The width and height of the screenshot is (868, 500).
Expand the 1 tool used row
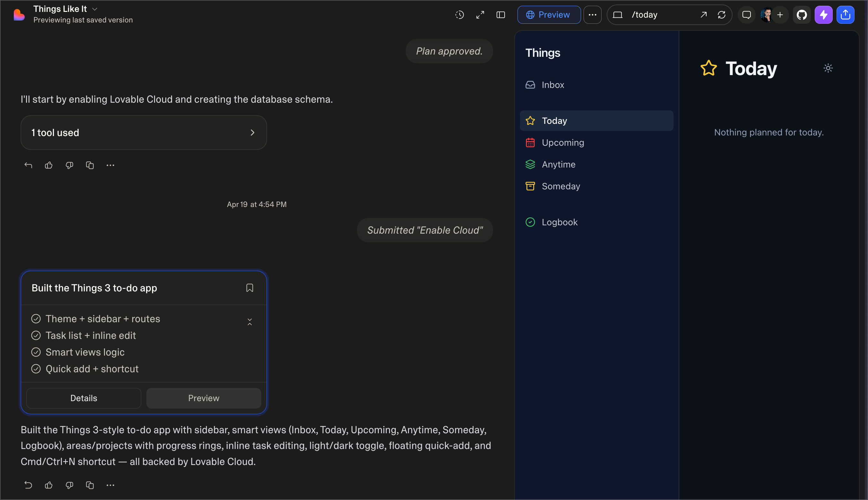pos(143,133)
